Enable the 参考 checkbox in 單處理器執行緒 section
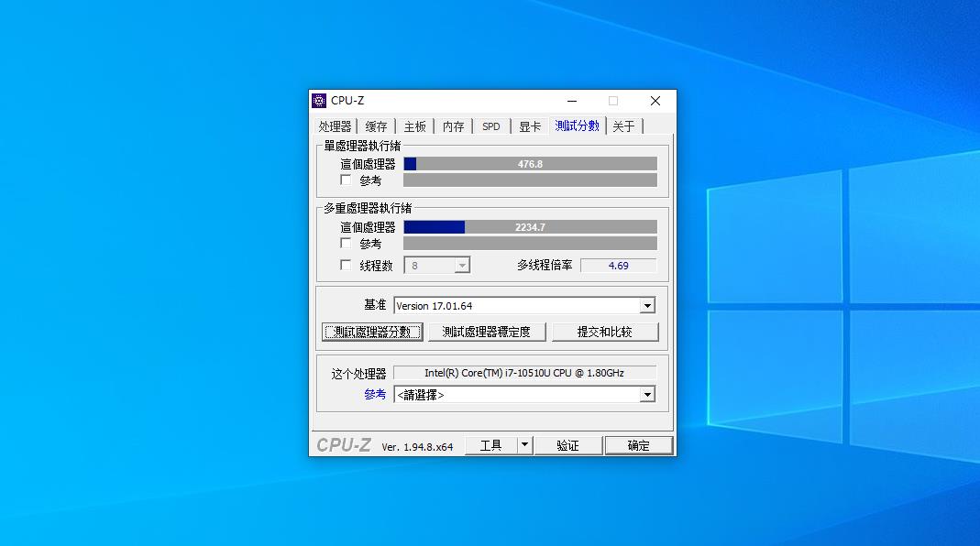980x546 pixels. (346, 180)
